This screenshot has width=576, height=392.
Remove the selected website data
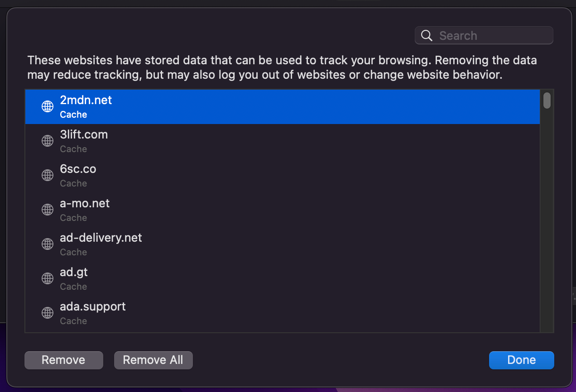[64, 360]
